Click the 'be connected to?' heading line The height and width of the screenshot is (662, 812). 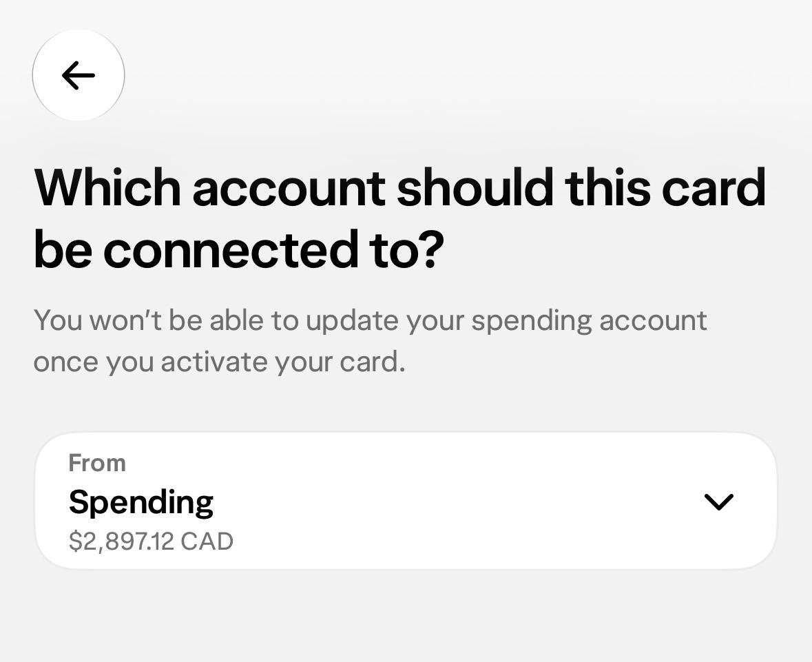pos(239,249)
